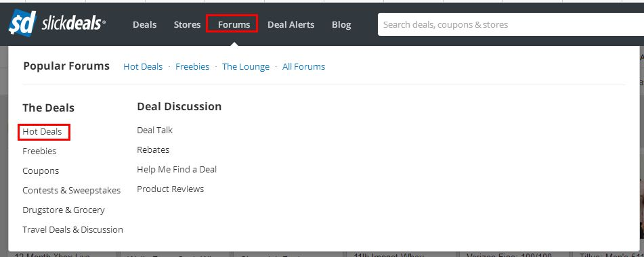Visit The Lounge forum link

246,66
